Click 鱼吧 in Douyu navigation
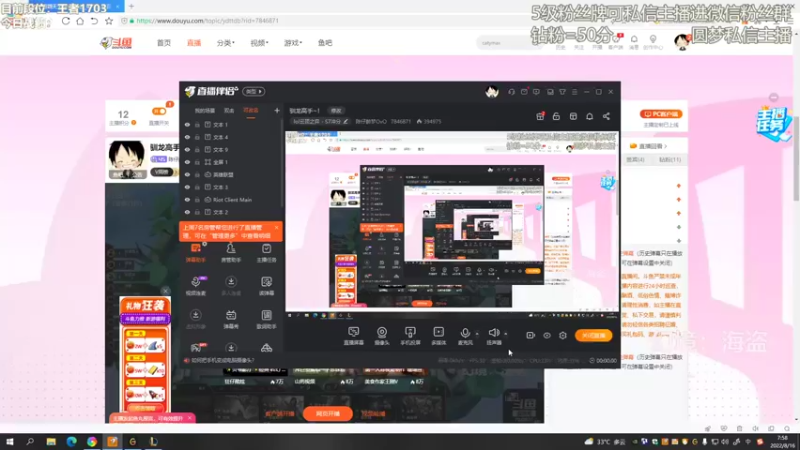Viewport: 800px width, 450px height. 325,43
